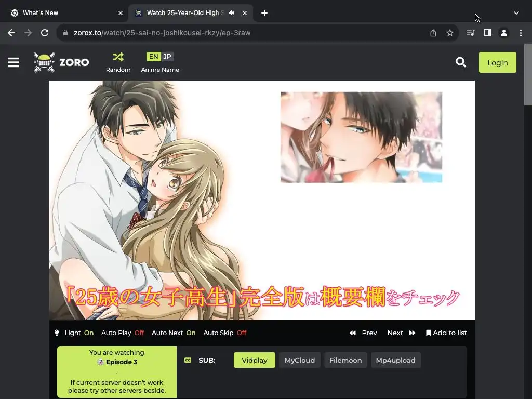This screenshot has width=532, height=399.
Task: View site info lock icon
Action: coord(65,33)
